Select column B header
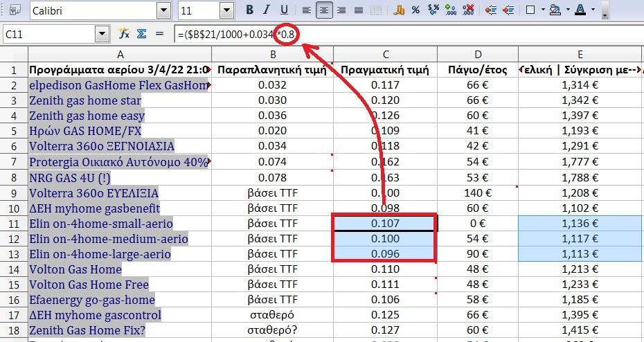 pyautogui.click(x=273, y=54)
